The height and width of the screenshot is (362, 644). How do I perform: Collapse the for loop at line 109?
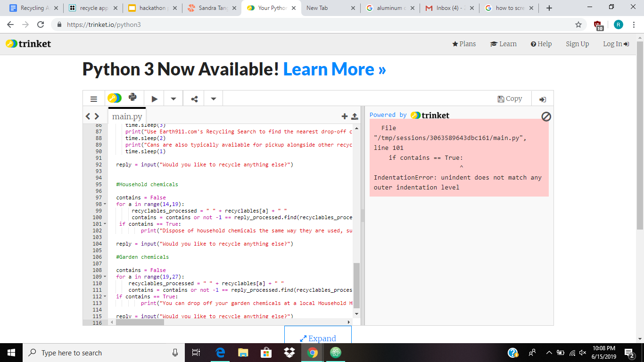[x=105, y=277]
